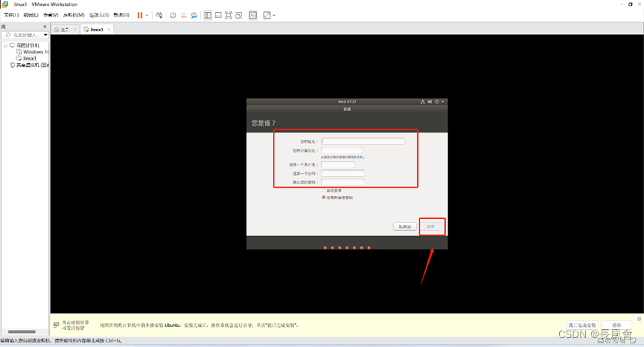
Task: Click the stretch guest display icon
Action: tap(267, 15)
